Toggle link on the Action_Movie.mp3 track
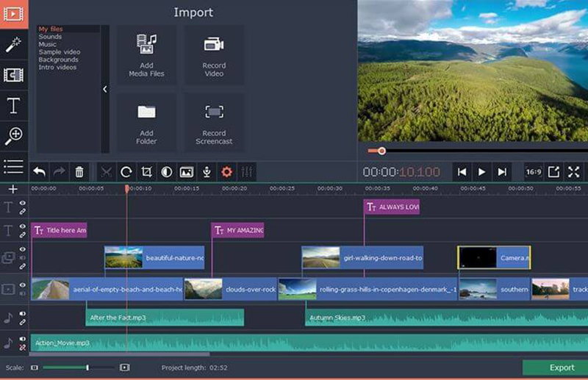This screenshot has height=380, width=588. coord(23,346)
